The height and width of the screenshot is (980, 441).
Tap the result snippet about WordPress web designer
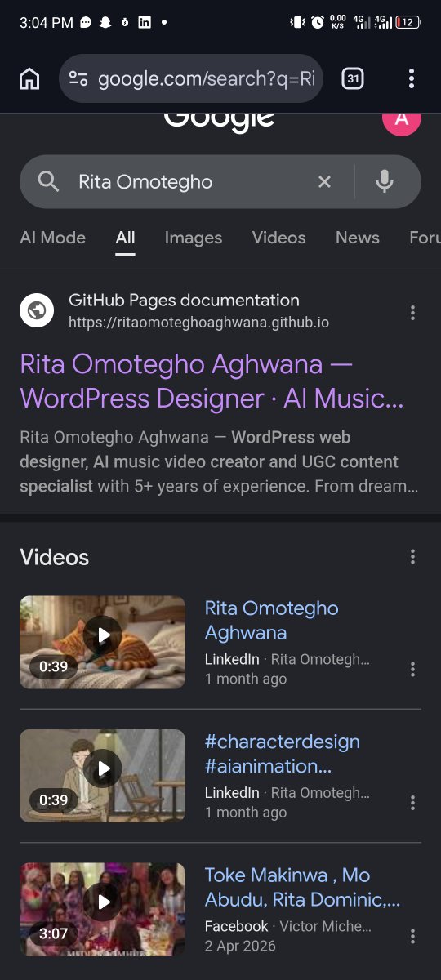tap(220, 461)
